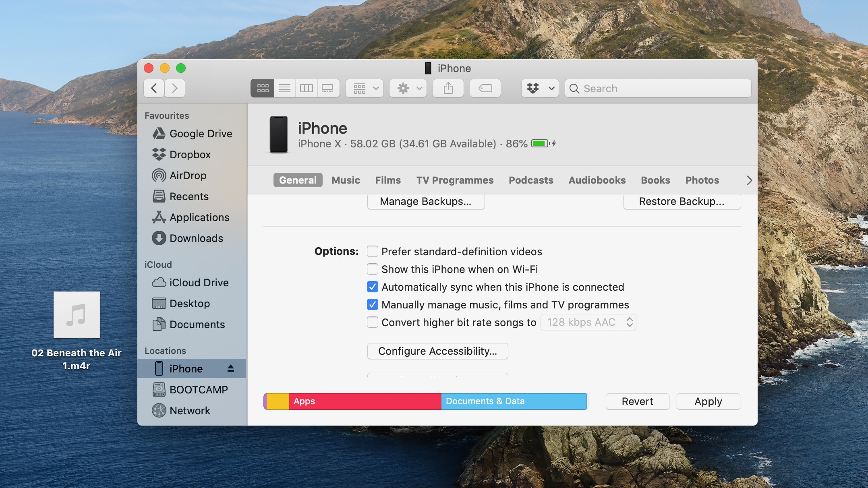Click Manage Backups button
The image size is (868, 488).
tap(426, 201)
